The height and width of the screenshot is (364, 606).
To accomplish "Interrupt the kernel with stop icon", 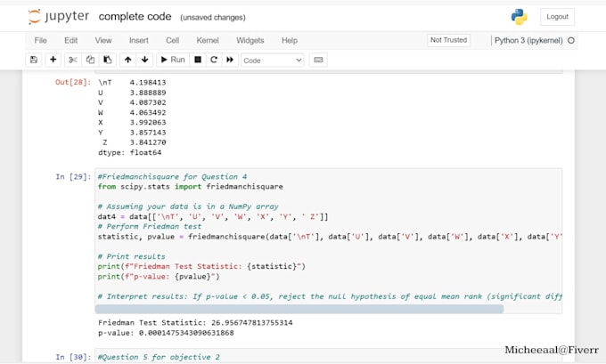I will (x=198, y=60).
